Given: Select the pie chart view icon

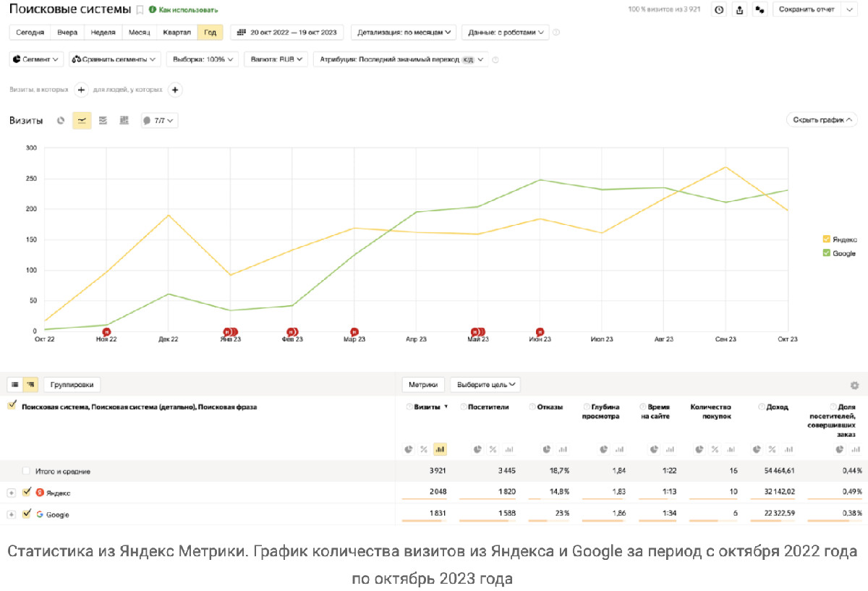Looking at the screenshot, I should click(61, 121).
